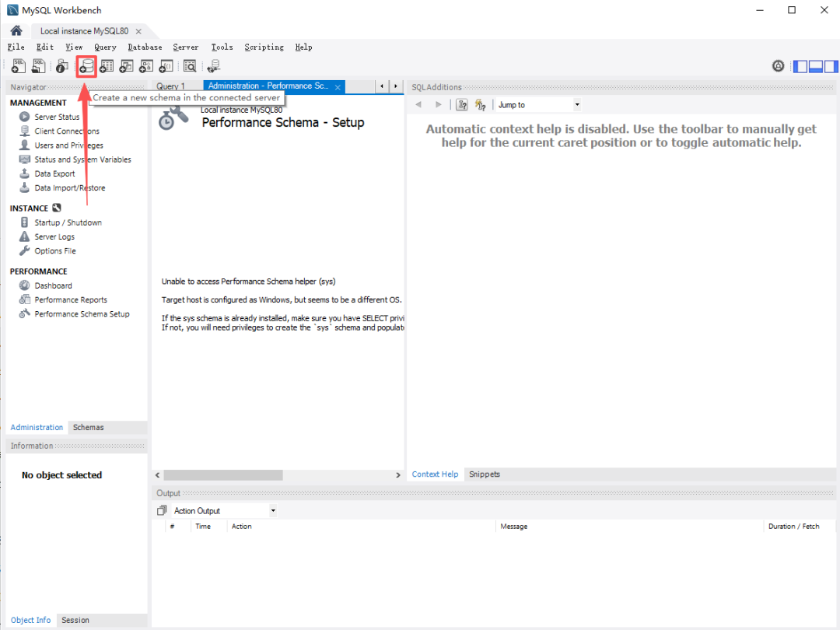
Task: Open the Scripting menu
Action: pyautogui.click(x=264, y=47)
